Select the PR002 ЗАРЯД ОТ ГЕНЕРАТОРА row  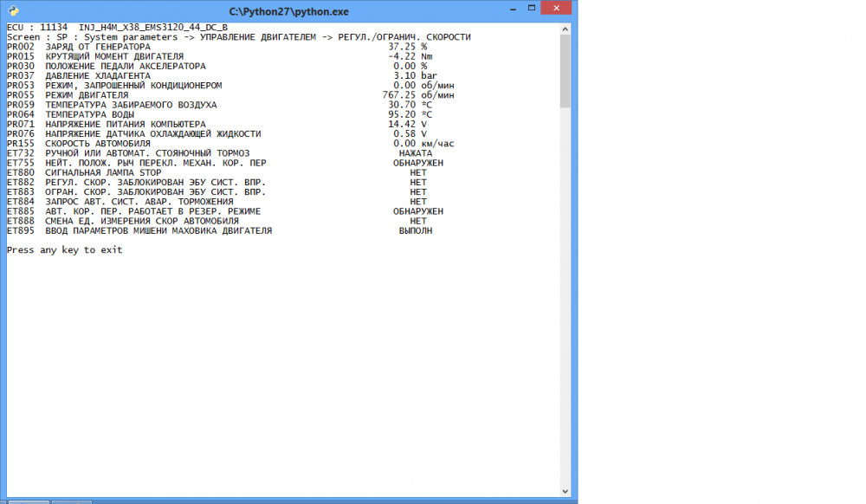(x=216, y=47)
